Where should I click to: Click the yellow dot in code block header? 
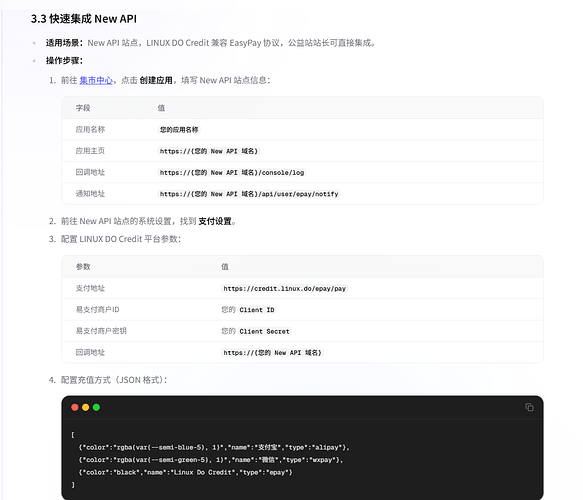(x=86, y=407)
